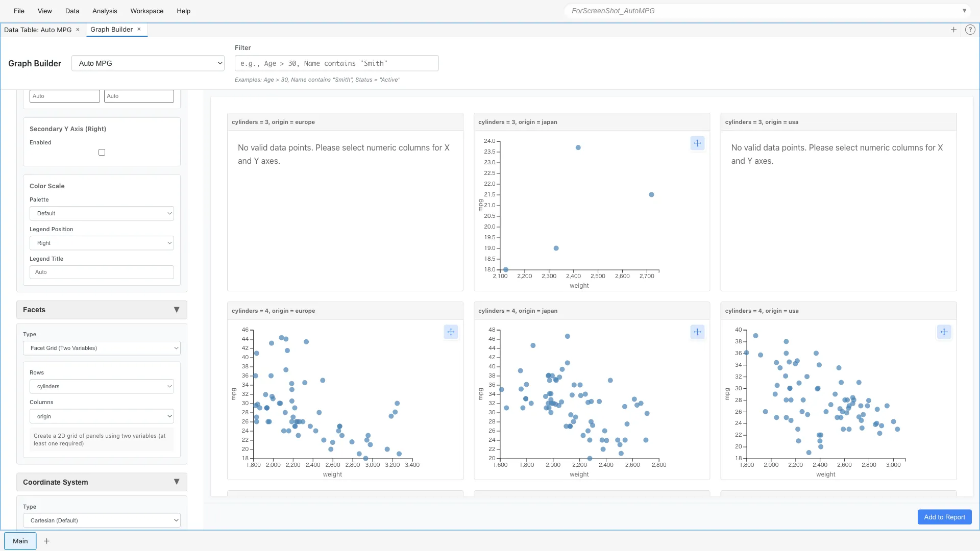Type a condition in the Filter field
This screenshot has width=980, height=551.
pyautogui.click(x=336, y=63)
